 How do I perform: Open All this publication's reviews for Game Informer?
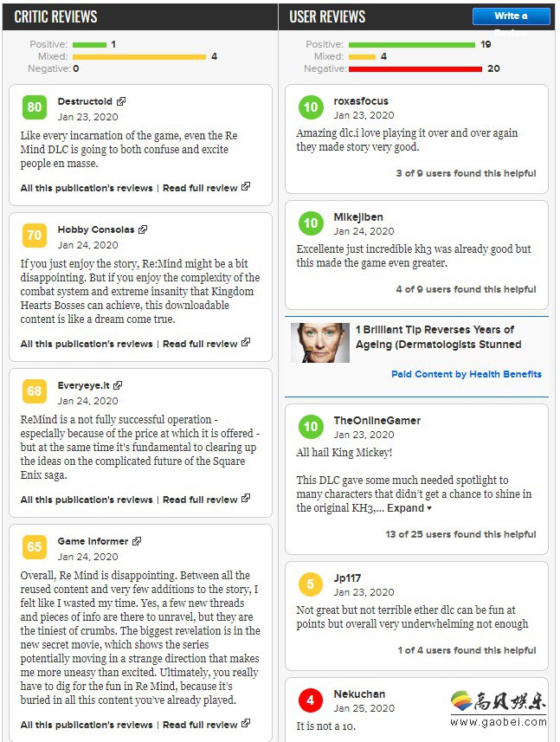87,725
